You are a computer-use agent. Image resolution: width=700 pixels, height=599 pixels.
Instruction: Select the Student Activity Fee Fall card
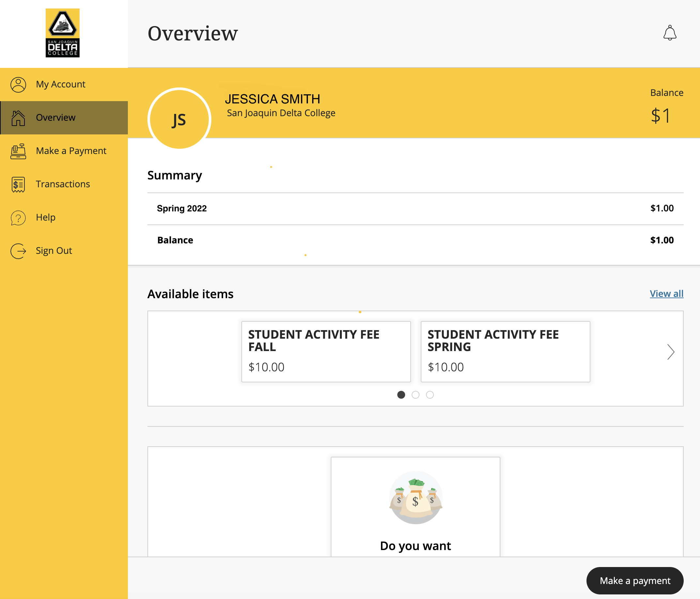[x=326, y=352]
